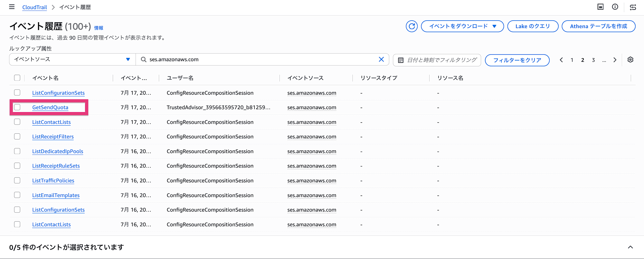Go to page 2
This screenshot has width=644, height=259.
[x=582, y=60]
